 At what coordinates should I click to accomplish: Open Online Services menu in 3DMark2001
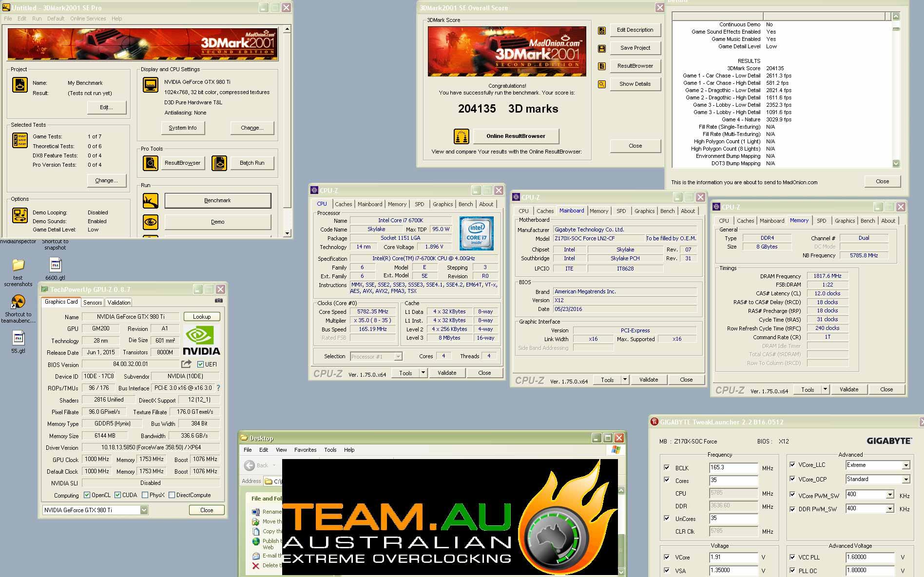tap(88, 19)
